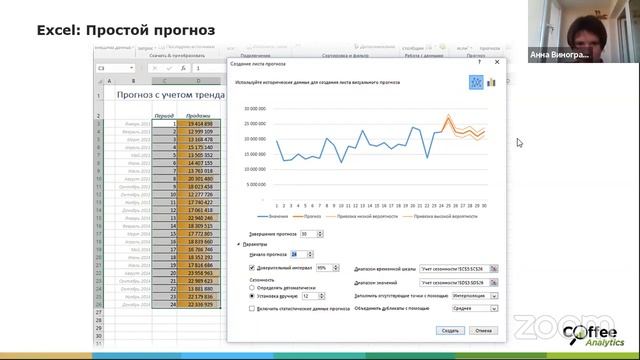Viewport: 640px width, 360px height.
Task: Click the Сортировка и фильтр ribbon group label
Action: click(345, 56)
